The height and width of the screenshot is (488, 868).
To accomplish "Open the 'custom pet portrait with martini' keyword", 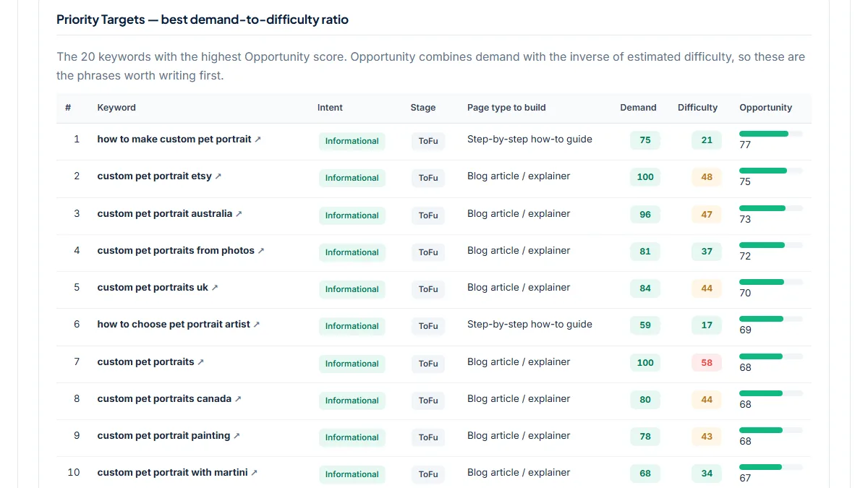I will pos(173,473).
